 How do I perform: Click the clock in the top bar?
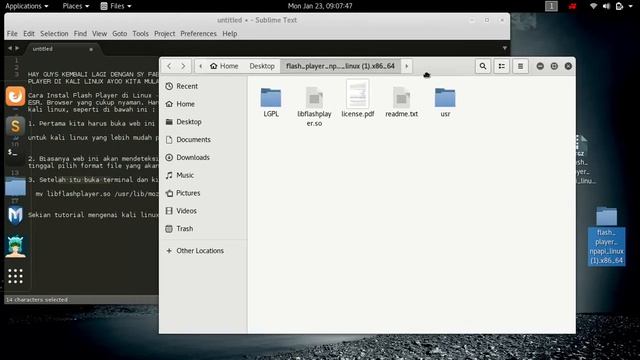coord(320,6)
